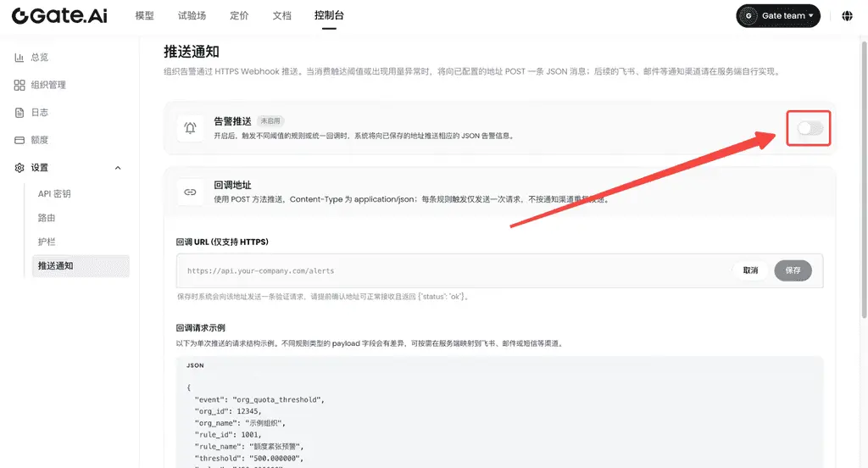Collapse the 设置 section chevron

[117, 168]
